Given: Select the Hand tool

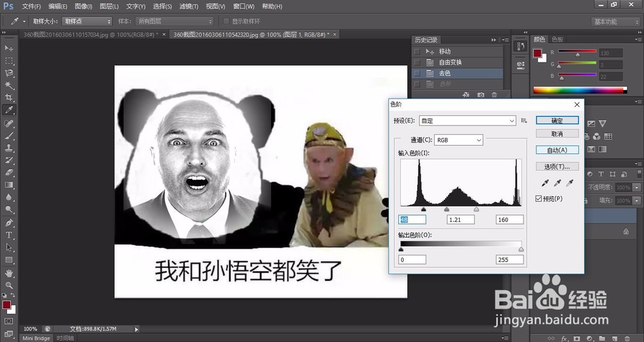Looking at the screenshot, I should pos(8,273).
